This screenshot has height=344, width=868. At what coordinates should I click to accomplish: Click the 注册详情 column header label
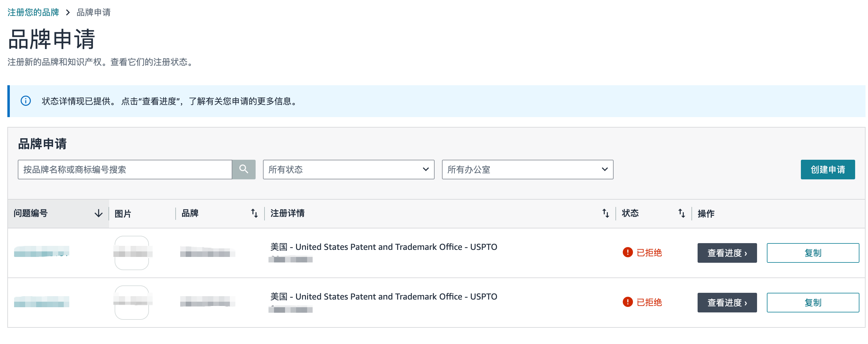[287, 213]
